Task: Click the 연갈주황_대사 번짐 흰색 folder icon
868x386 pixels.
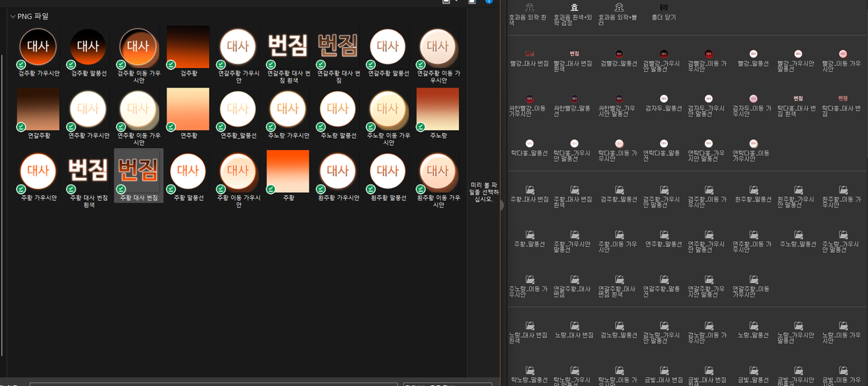Action: pos(619,280)
